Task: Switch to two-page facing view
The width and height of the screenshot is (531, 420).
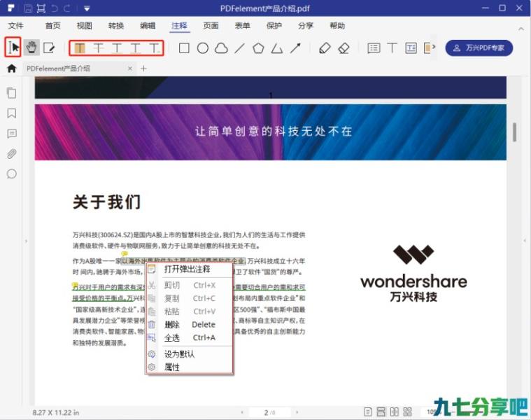Action: 394,412
